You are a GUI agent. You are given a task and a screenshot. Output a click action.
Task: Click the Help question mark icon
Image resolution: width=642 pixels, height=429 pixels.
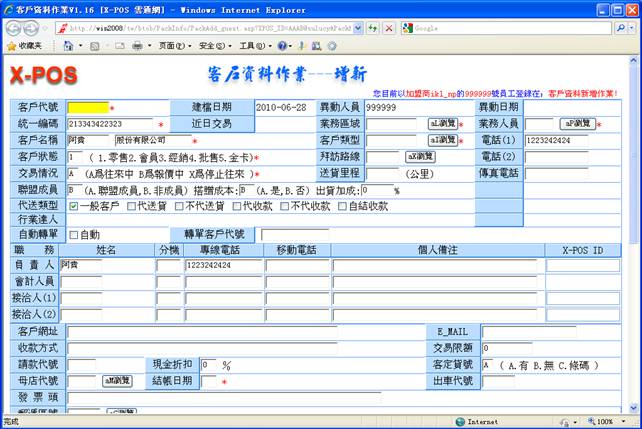click(x=281, y=46)
